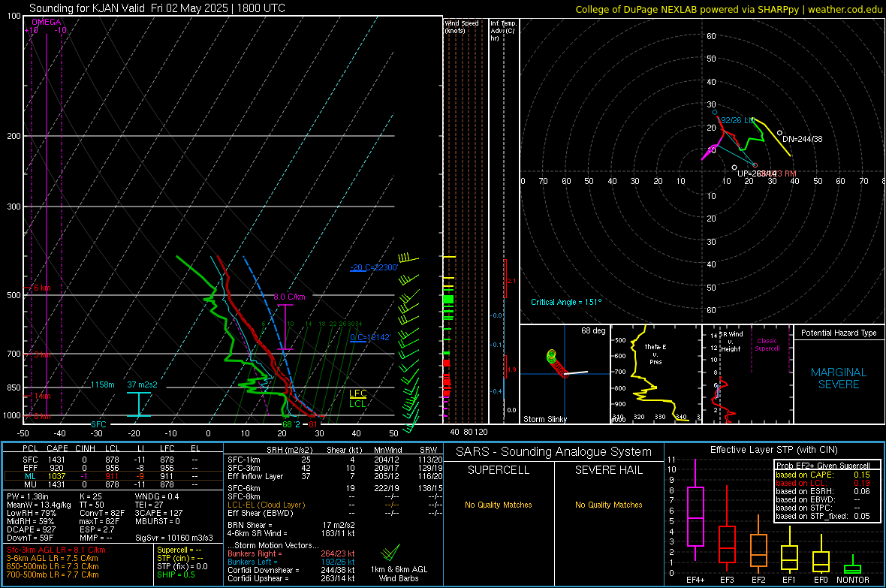The height and width of the screenshot is (588, 886).
Task: Click 'No Quality Matches' under SUPERCELL
Action: (499, 505)
